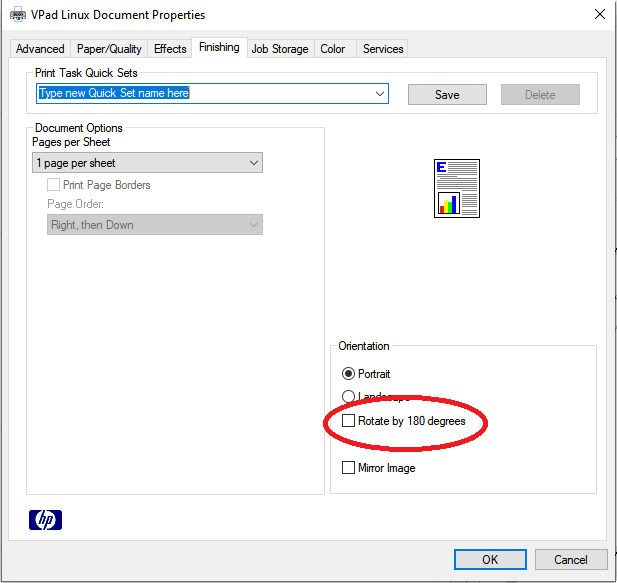Open the Print Task Quick Sets dropdown arrow
The width and height of the screenshot is (617, 583).
[x=380, y=94]
